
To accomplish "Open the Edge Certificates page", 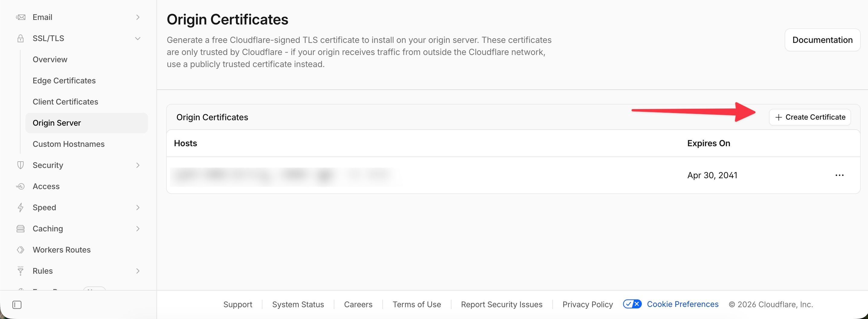I will coord(64,81).
